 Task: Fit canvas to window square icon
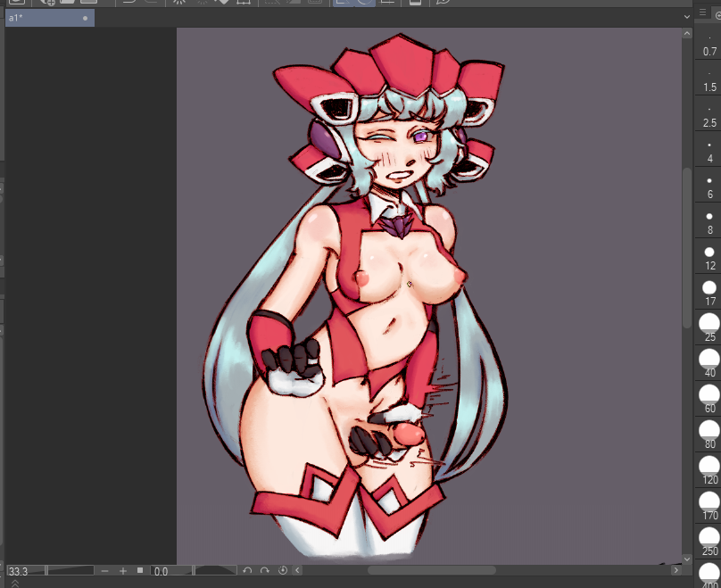[x=140, y=570]
